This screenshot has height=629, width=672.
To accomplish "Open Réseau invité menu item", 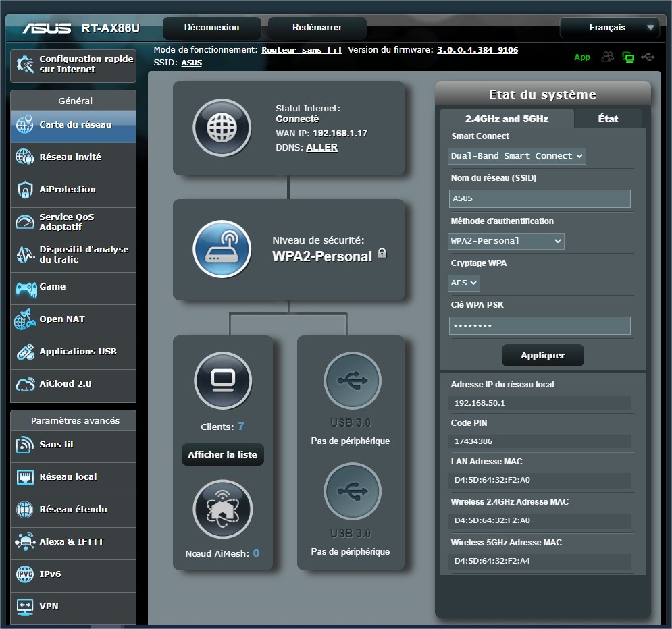I will coord(74,159).
